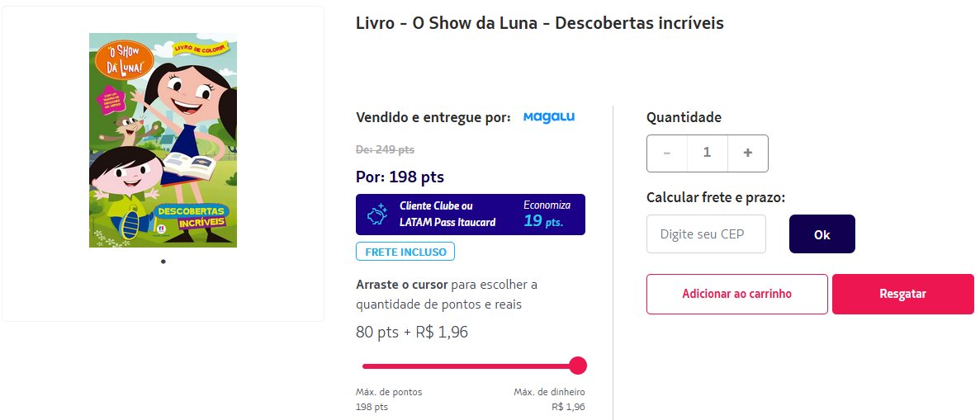Click the FRETE INCLUSO badge
The width and height of the screenshot is (980, 420).
[x=405, y=251]
